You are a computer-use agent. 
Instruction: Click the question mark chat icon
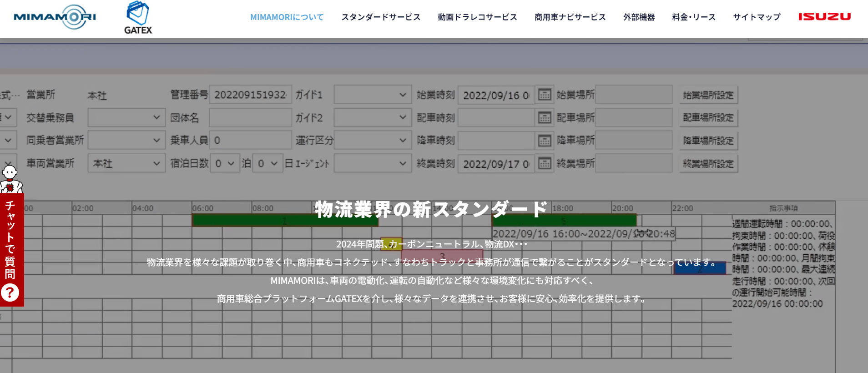click(10, 292)
